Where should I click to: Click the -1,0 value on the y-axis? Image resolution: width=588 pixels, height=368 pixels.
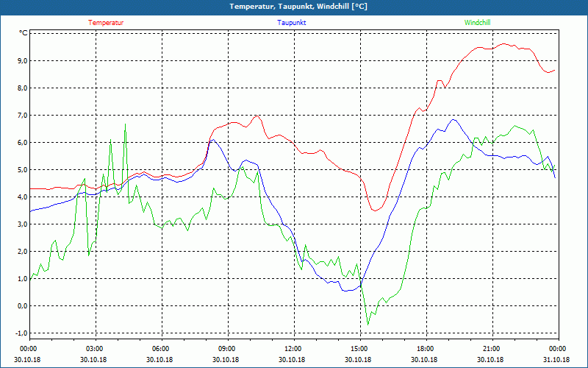(21, 333)
